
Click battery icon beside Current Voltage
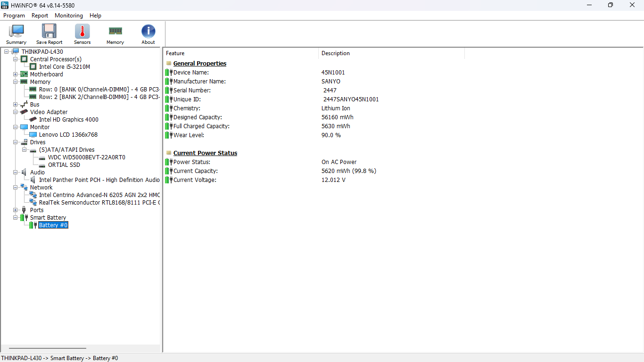(169, 180)
